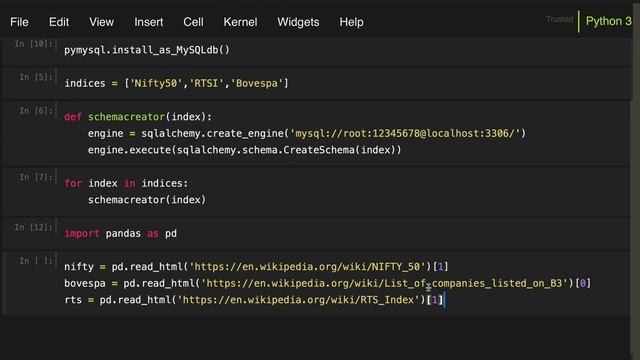Image resolution: width=640 pixels, height=360 pixels.
Task: Click the In [12] cell prompt
Action: click(34, 227)
